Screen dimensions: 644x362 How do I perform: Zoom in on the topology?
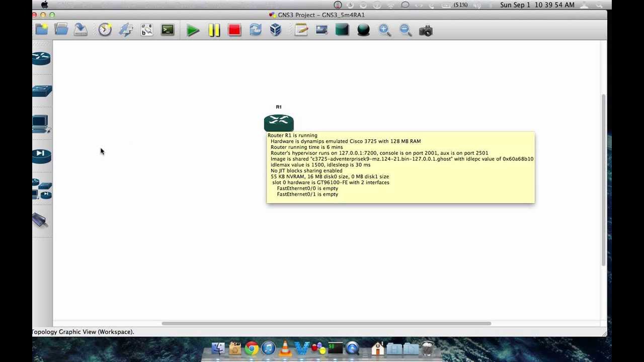pos(385,31)
